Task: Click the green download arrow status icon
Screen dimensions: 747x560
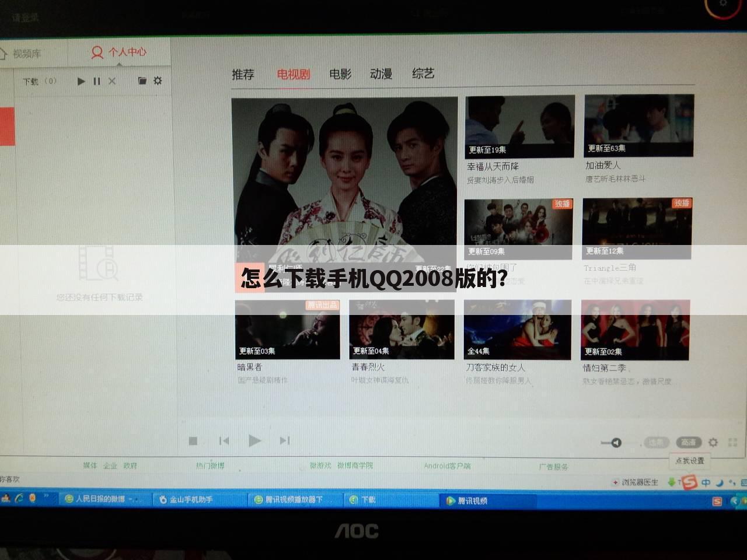Action: pos(672,482)
